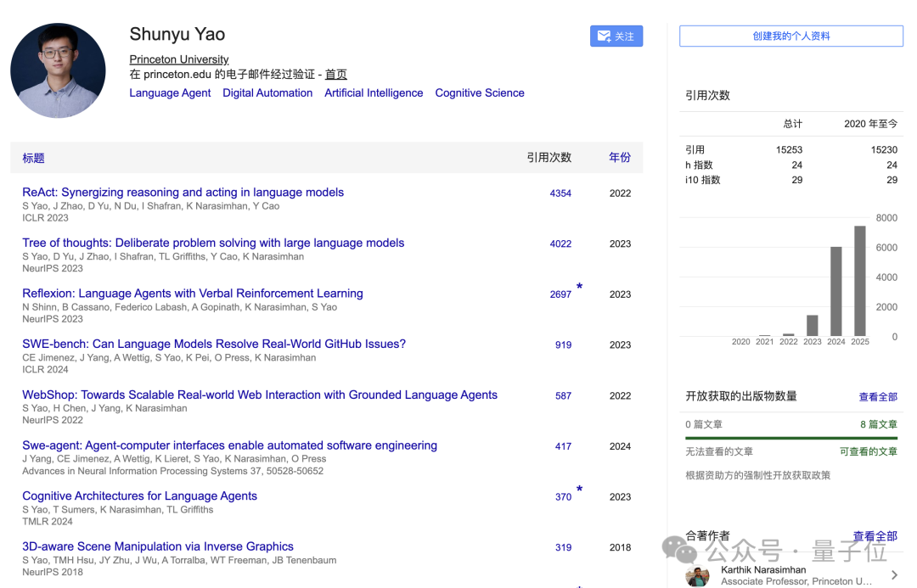The image size is (917, 588).
Task: Open the ReAct paper title link
Action: coord(183,193)
